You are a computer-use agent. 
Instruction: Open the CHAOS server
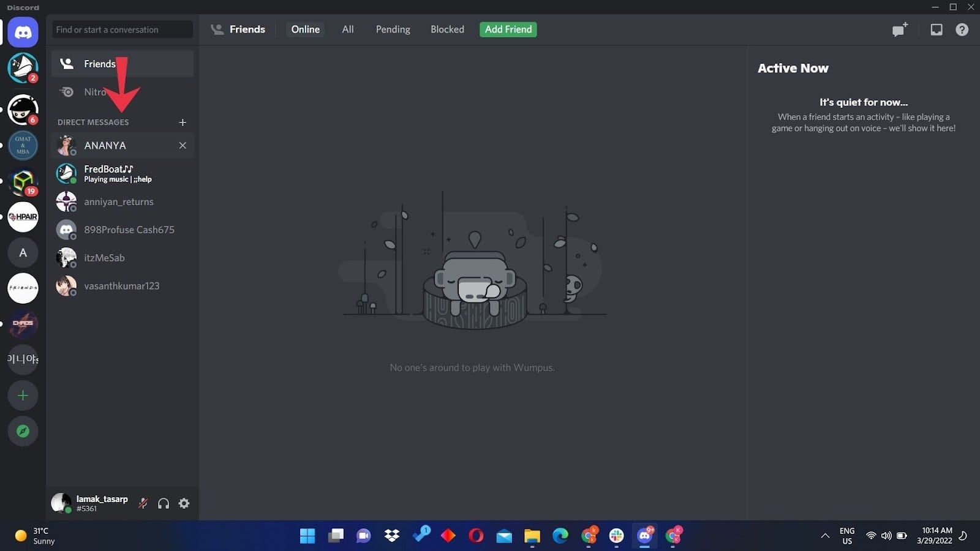click(23, 323)
